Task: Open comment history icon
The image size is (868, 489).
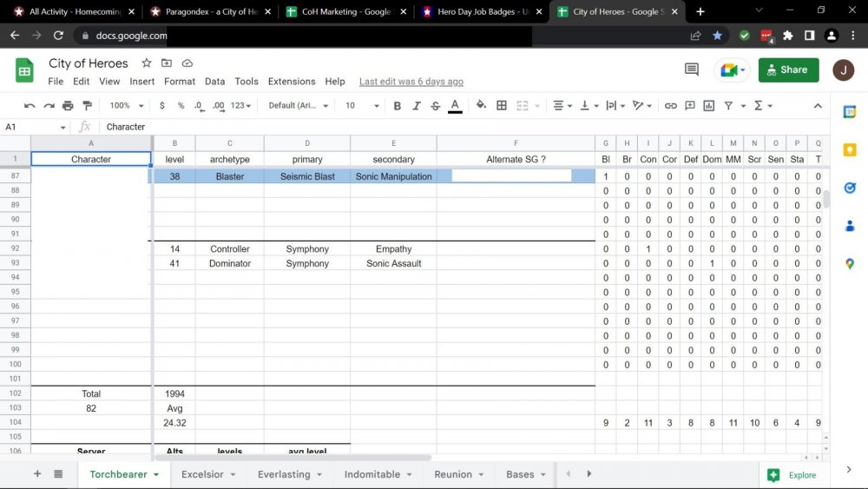Action: 692,69
